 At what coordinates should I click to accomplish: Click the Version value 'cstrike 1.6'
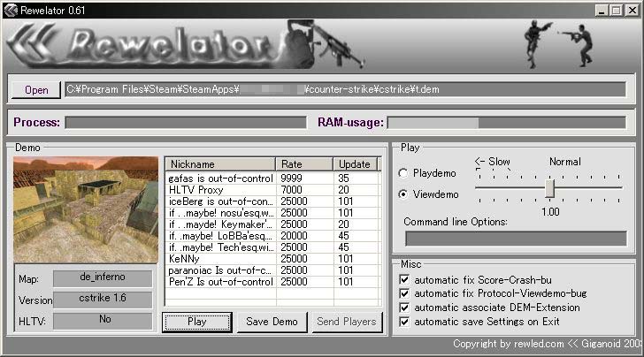(103, 299)
